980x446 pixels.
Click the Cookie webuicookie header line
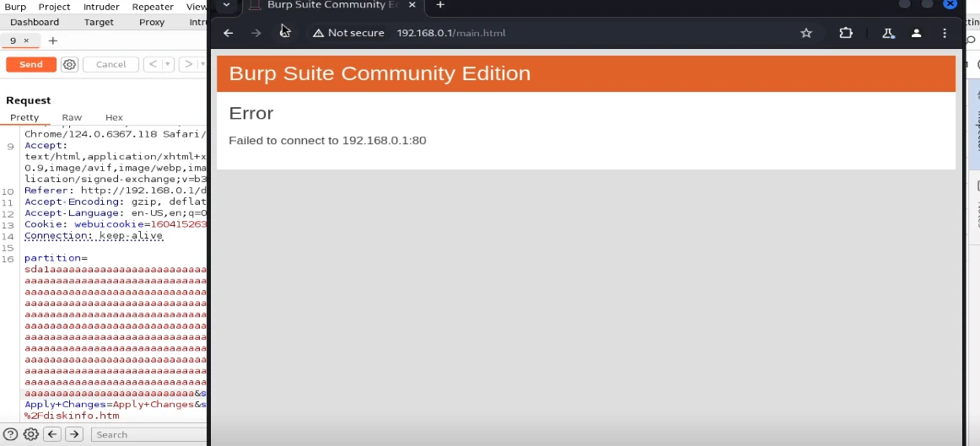tap(115, 224)
